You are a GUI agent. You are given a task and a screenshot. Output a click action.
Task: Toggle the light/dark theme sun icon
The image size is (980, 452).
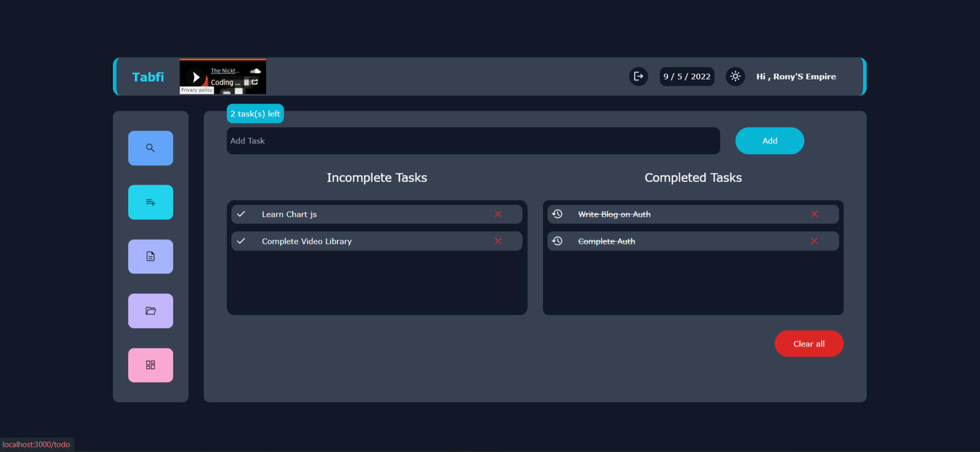[x=735, y=76]
